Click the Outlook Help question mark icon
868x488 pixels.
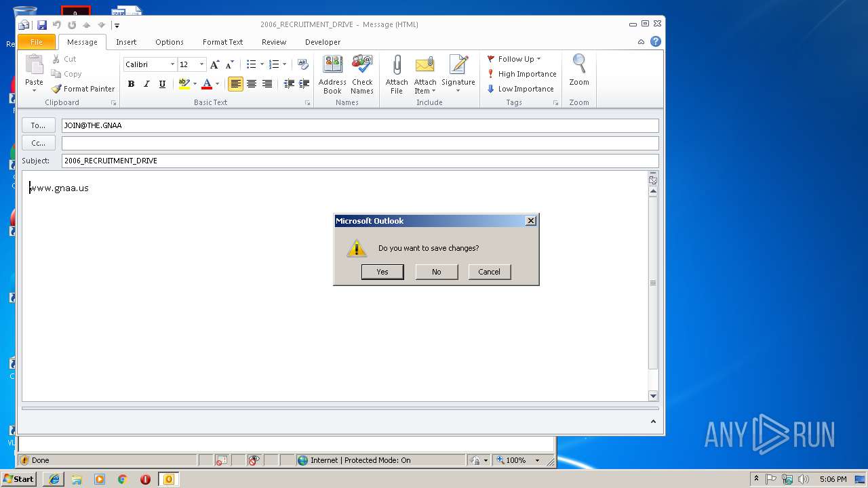click(656, 41)
